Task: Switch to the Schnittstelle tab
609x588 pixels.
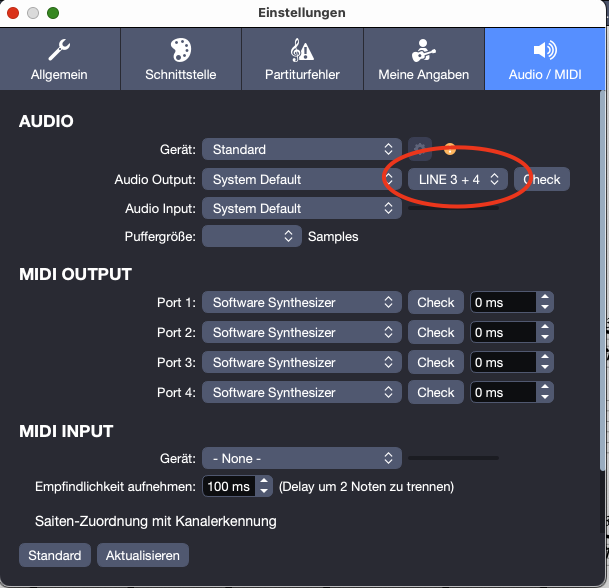Action: coord(180,60)
